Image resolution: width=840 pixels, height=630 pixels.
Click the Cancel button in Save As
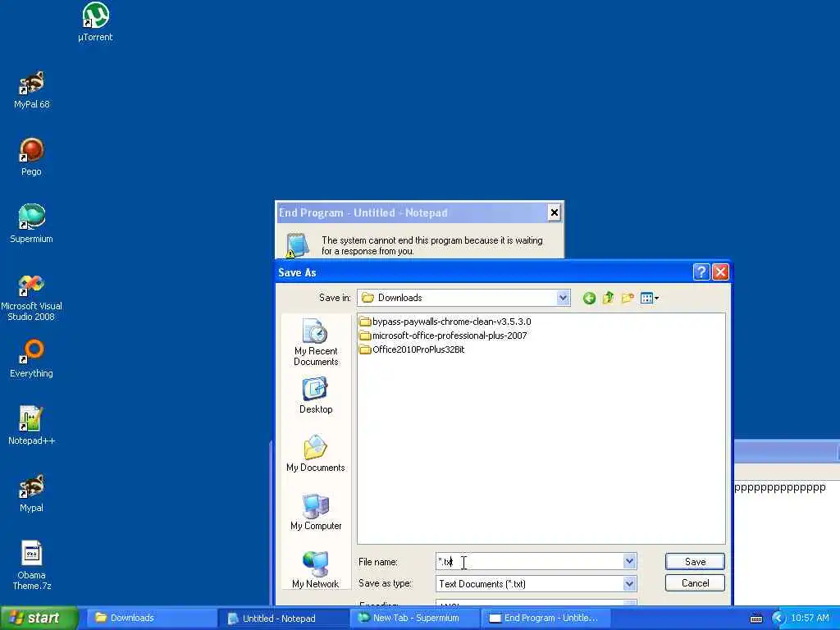point(695,583)
